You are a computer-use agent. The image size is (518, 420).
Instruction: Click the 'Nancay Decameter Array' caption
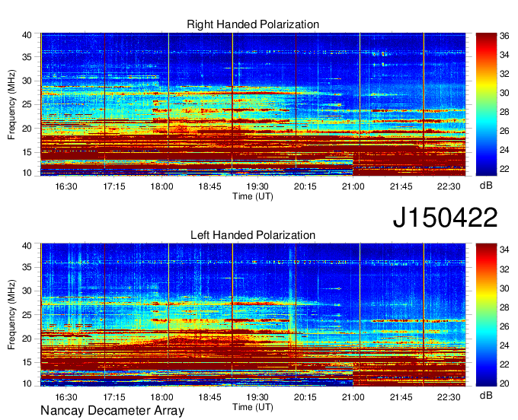pos(112,410)
